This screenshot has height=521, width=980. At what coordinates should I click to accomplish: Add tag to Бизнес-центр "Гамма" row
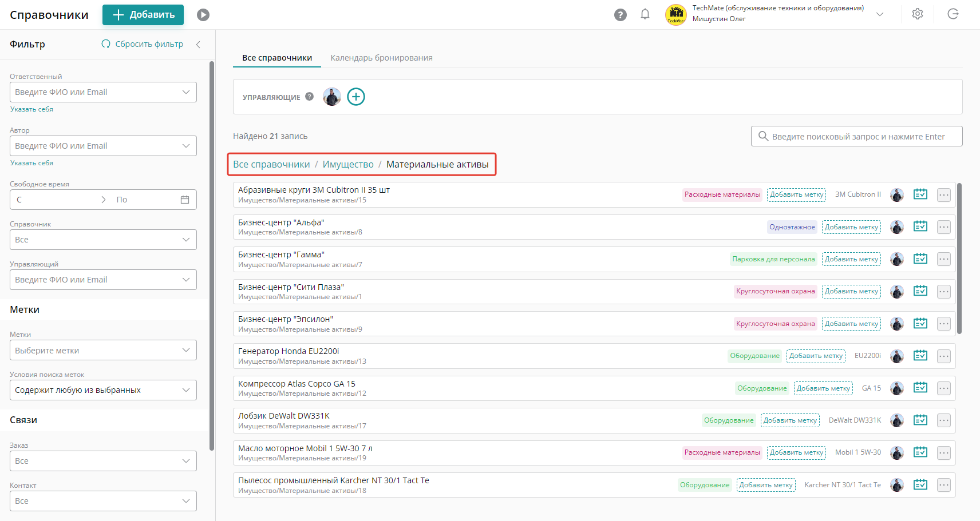coord(851,259)
